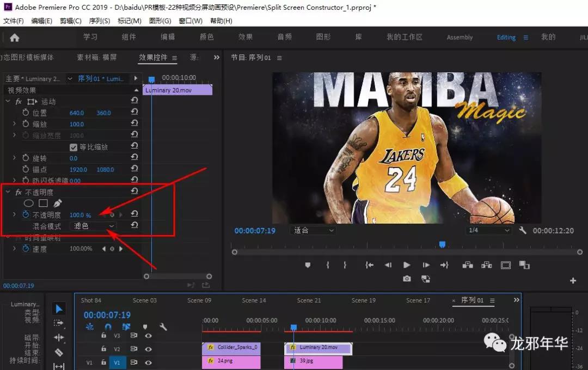This screenshot has width=588, height=370.
Task: Select the 39.jpg clip
Action: pos(314,362)
